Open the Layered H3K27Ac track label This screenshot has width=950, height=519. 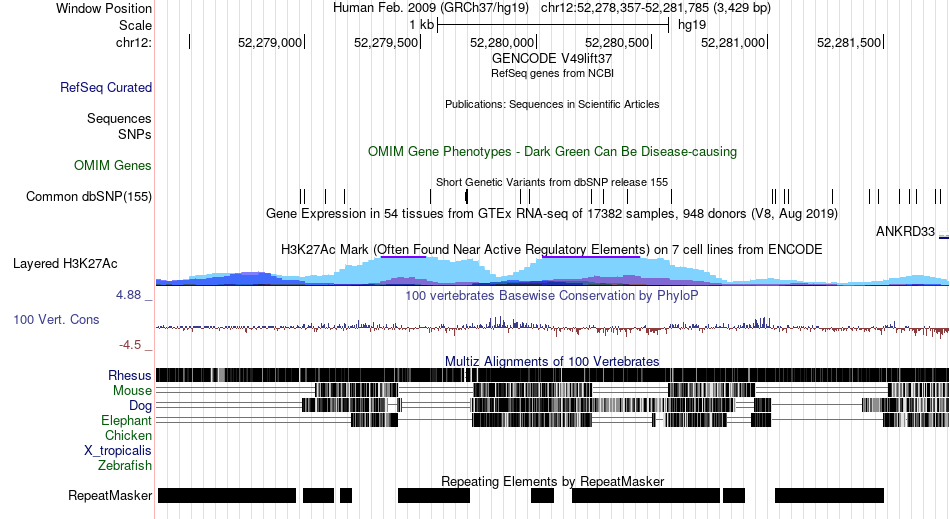click(x=65, y=263)
